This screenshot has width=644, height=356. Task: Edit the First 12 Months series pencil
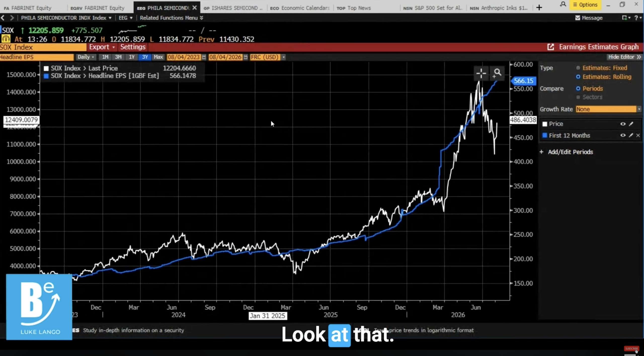631,135
